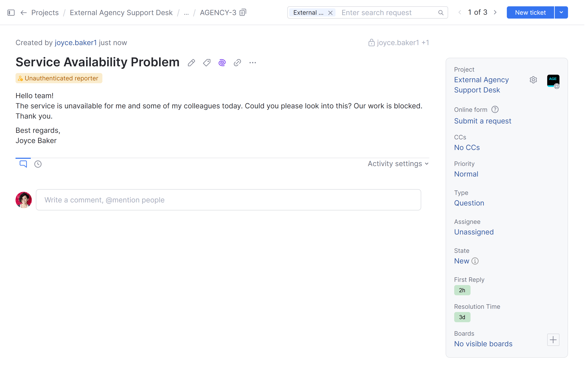Add ticket to a board with plus icon
Screen dimensions: 588x372
tap(553, 340)
